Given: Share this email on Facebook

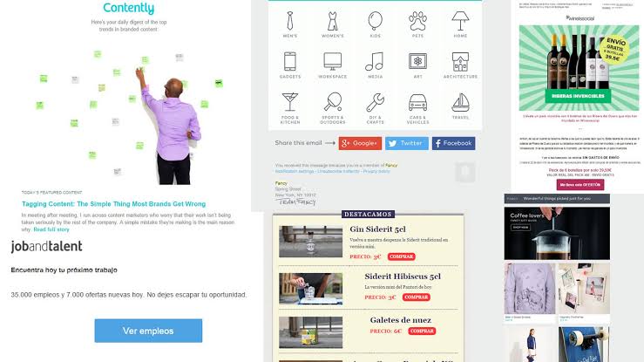Looking at the screenshot, I should pos(453,143).
